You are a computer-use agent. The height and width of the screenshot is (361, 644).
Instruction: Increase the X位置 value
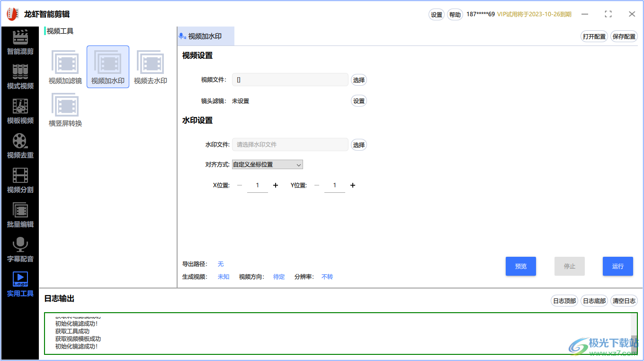click(276, 185)
